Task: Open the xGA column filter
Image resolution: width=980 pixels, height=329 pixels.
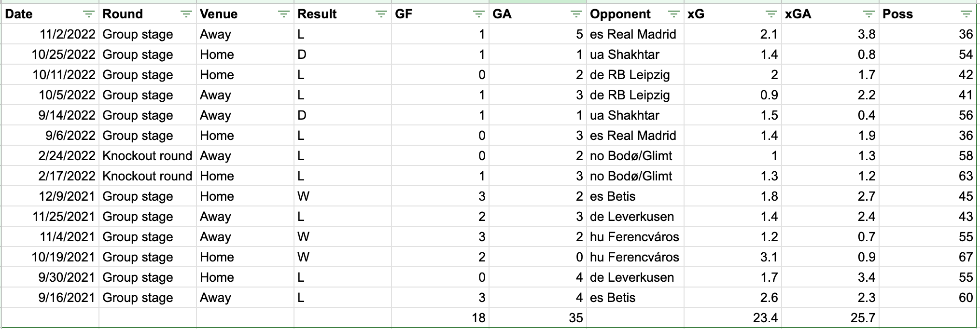Action: point(869,14)
